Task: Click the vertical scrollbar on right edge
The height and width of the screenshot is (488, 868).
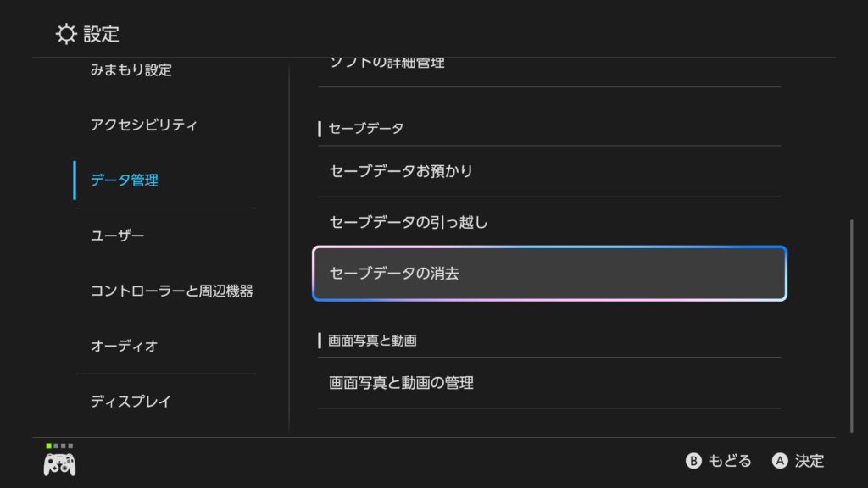Action: 852,326
